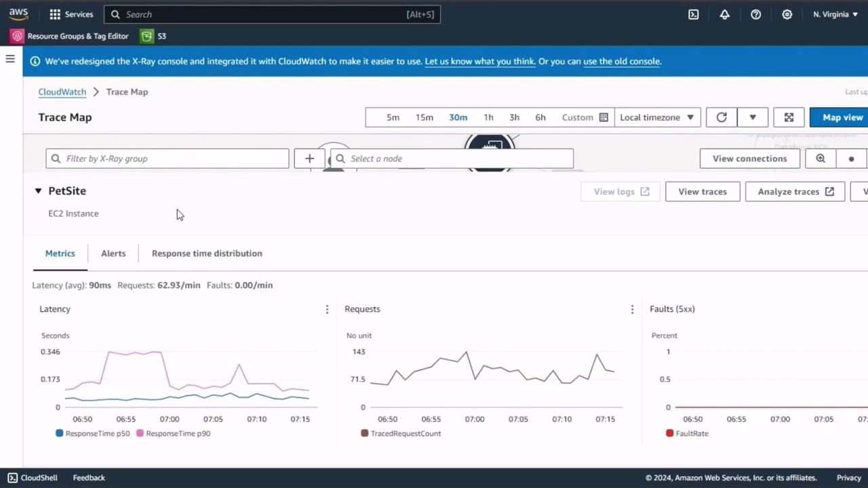This screenshot has height=488, width=868.
Task: Open the settings gear icon
Action: click(787, 14)
